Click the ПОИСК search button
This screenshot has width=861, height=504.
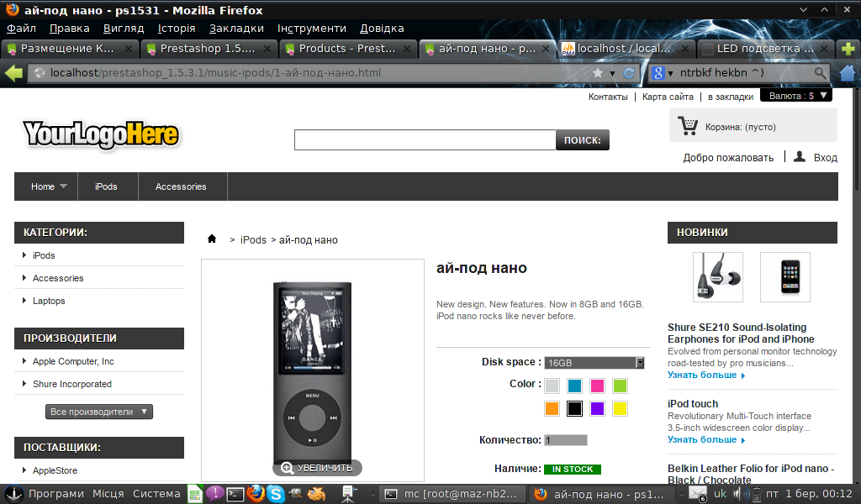[583, 139]
